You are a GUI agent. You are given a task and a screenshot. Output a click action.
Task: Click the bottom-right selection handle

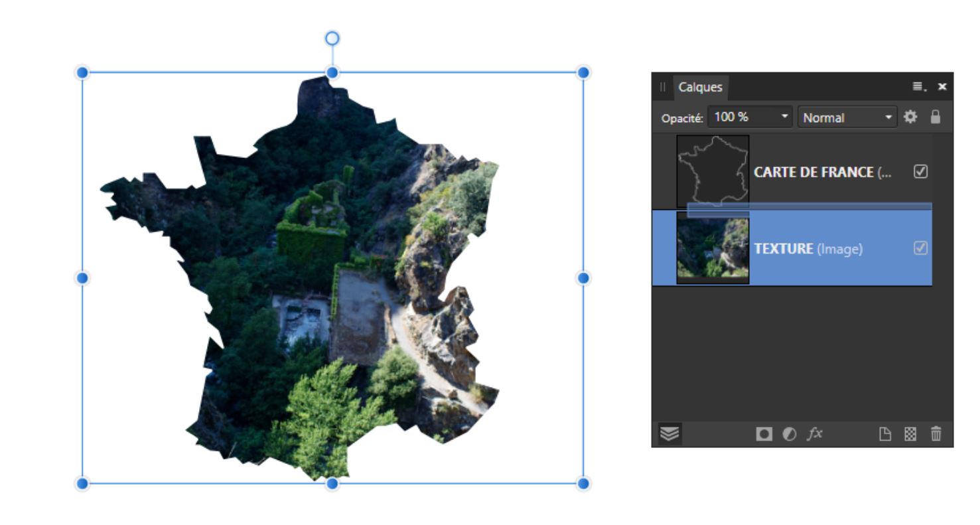pyautogui.click(x=583, y=484)
